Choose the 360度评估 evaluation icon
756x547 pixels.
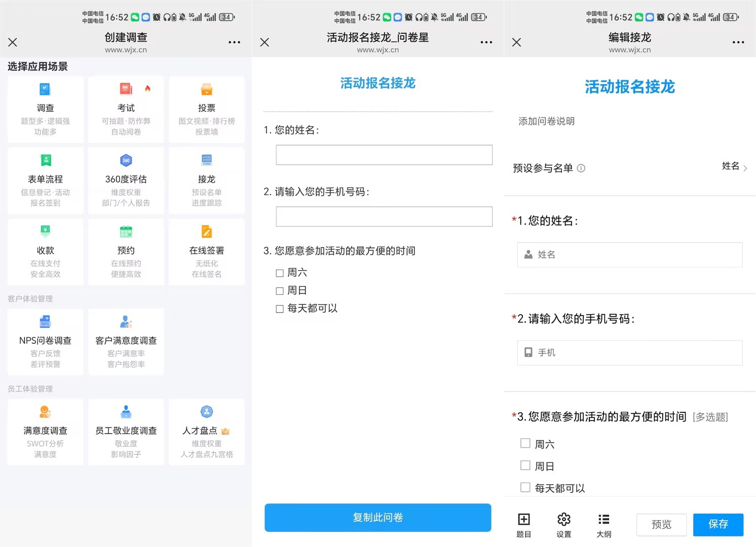tap(126, 161)
